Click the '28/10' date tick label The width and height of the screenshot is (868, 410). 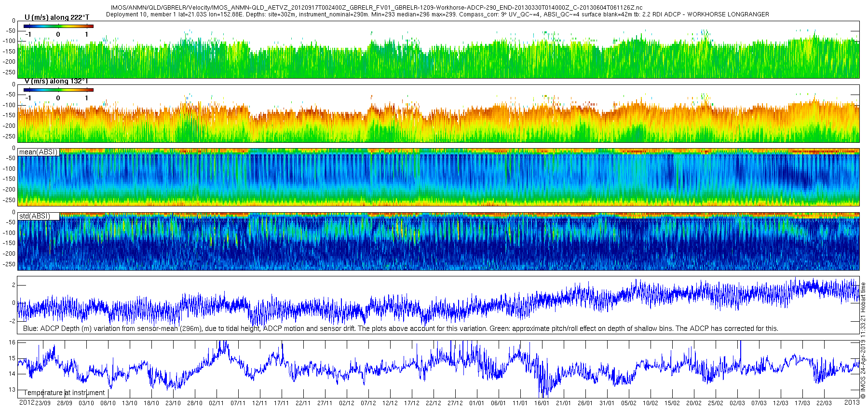(x=195, y=403)
